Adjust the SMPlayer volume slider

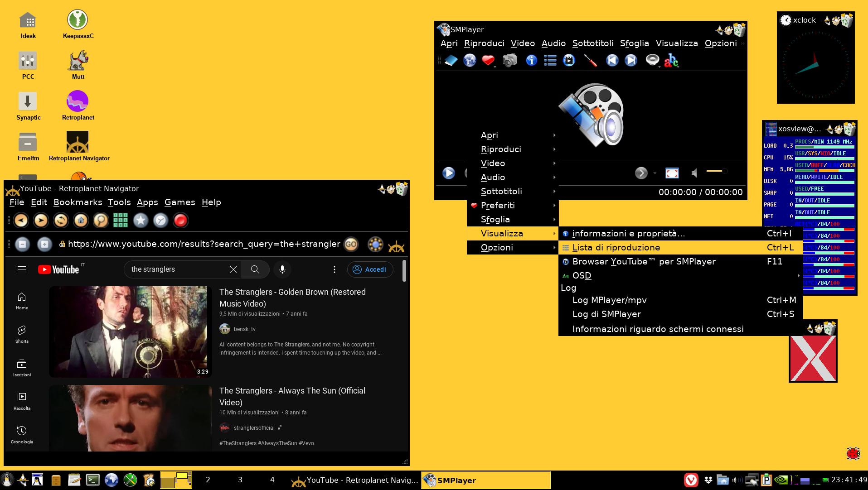point(717,171)
